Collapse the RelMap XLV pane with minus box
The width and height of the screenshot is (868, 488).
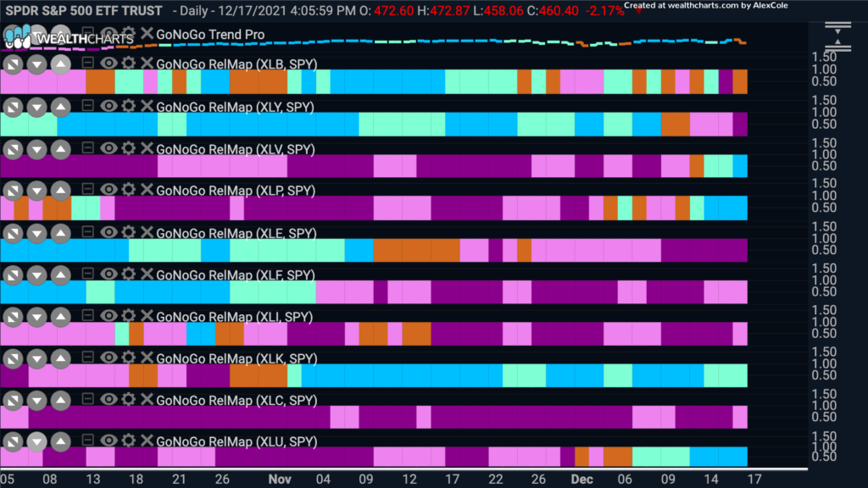click(87, 147)
